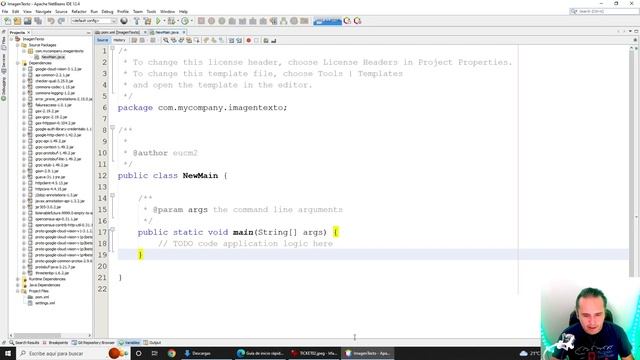Open the Windows Start menu
This screenshot has height=360, width=640.
pyautogui.click(x=8, y=353)
